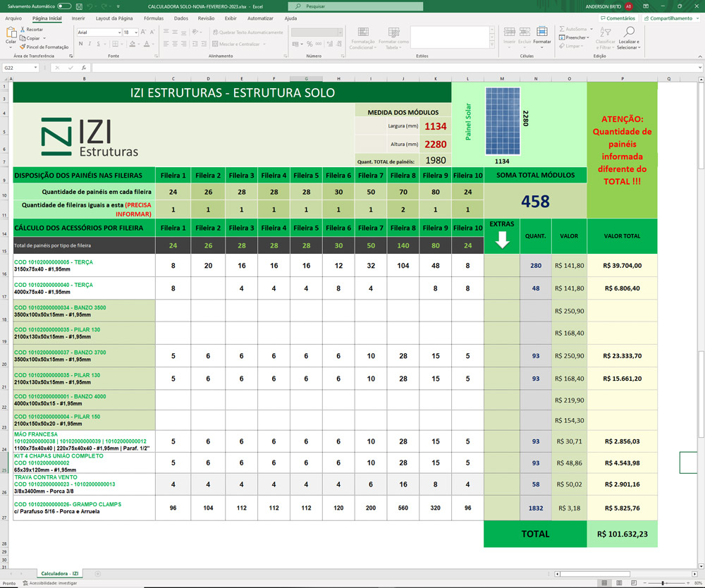Toggle center horizontal alignment
Viewport: 705px width, 588px height.
(175, 44)
